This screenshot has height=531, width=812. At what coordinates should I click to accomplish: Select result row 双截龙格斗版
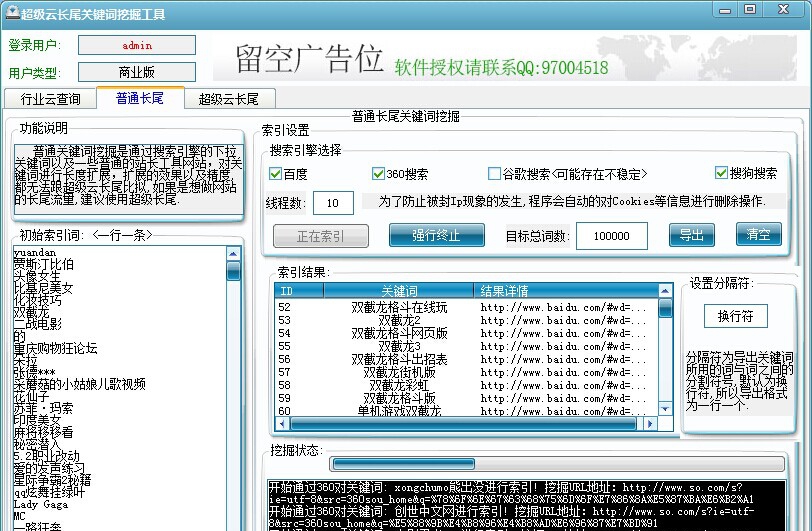point(466,398)
